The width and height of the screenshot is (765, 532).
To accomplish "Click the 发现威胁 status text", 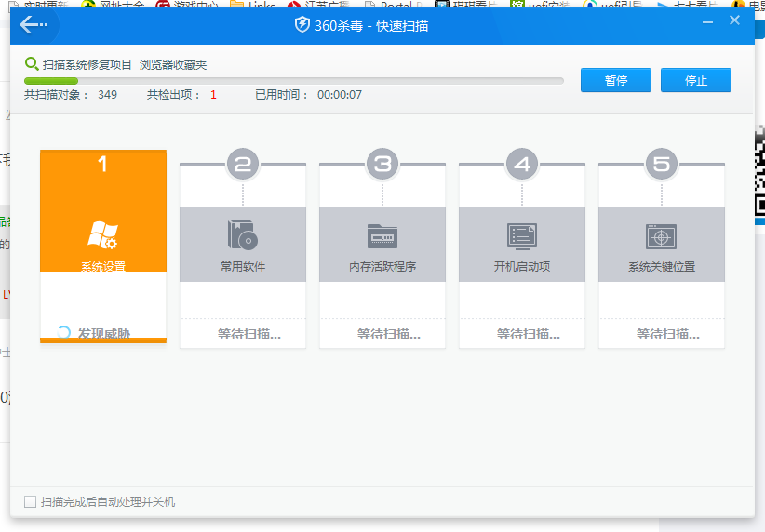I will pyautogui.click(x=104, y=334).
